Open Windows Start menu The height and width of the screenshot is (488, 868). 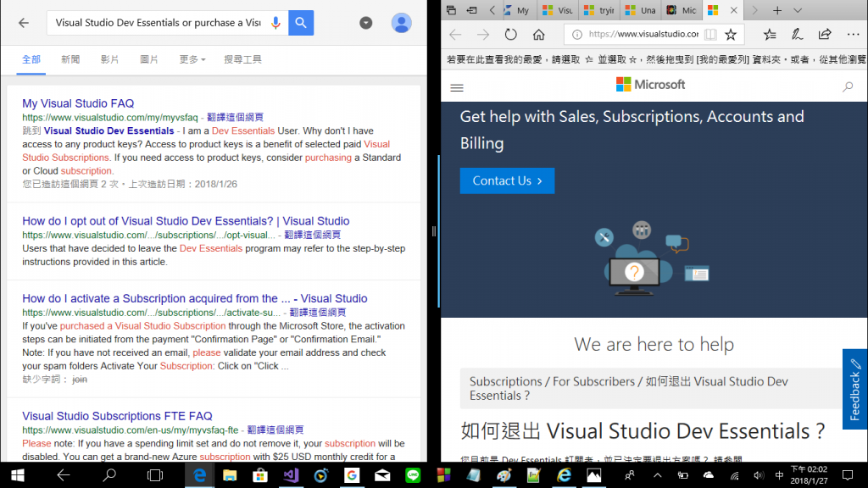coord(17,475)
